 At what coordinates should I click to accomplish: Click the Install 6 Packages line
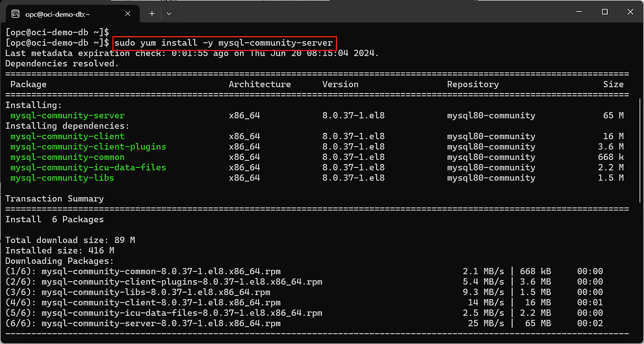click(54, 219)
